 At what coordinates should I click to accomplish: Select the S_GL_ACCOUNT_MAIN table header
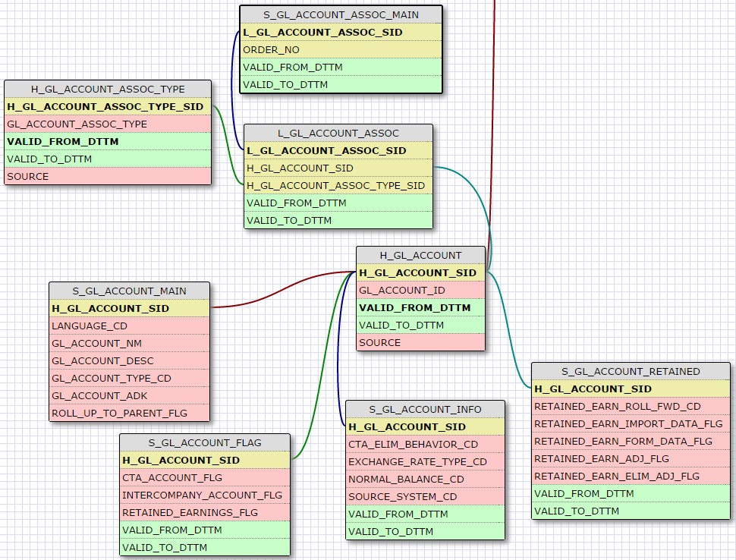point(129,291)
